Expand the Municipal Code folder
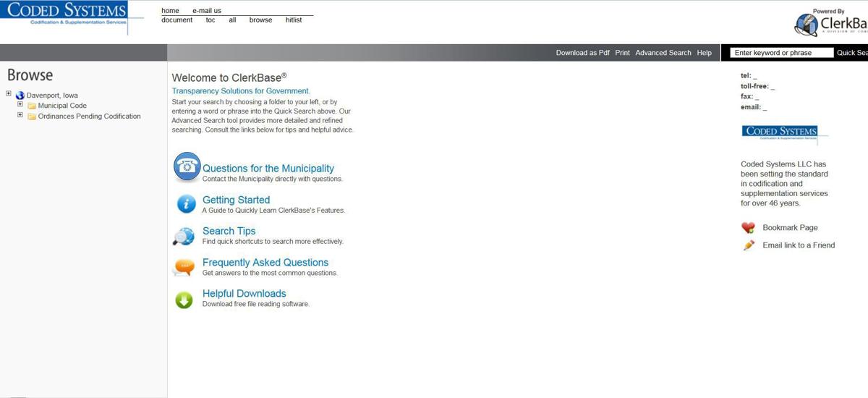Viewport: 868px width, 398px height. [x=20, y=104]
